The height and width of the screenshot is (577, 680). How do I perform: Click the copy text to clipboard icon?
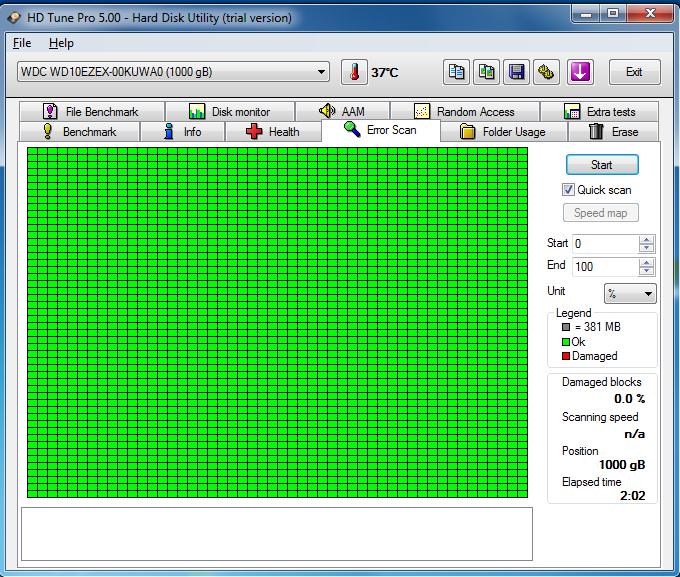(457, 72)
